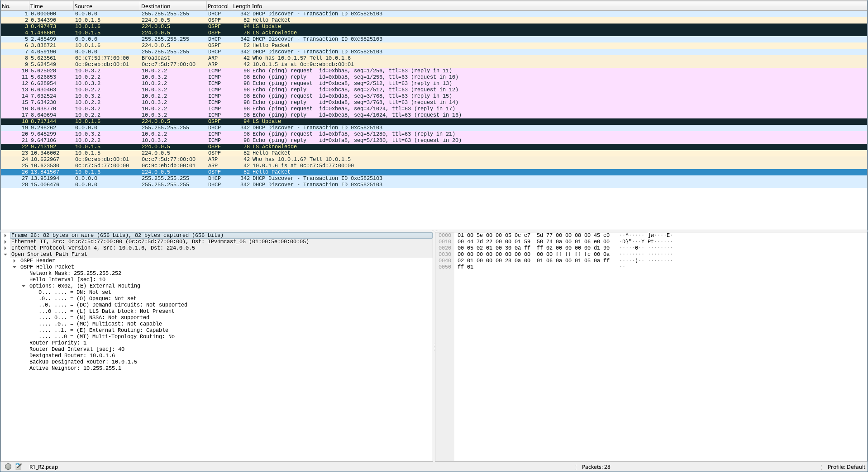Click the Destination column header

(x=172, y=6)
